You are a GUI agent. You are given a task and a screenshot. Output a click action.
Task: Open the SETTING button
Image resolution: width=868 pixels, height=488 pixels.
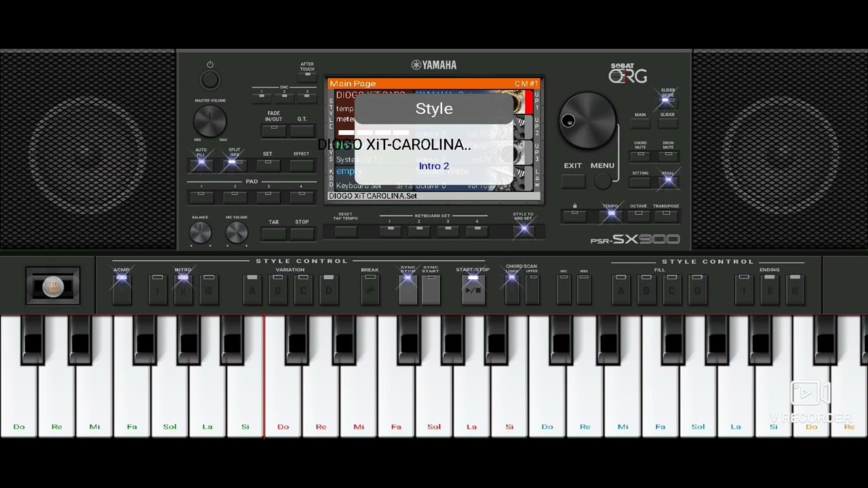click(640, 182)
